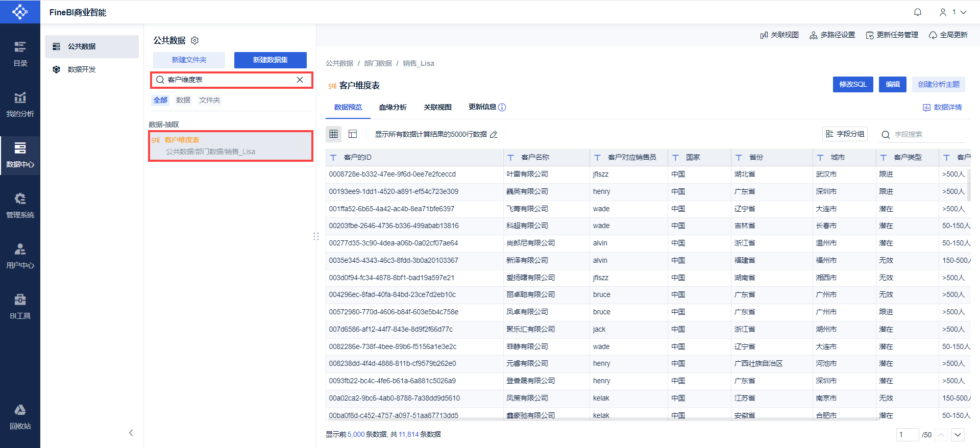Switch to the 数据预览 tab

tap(348, 107)
